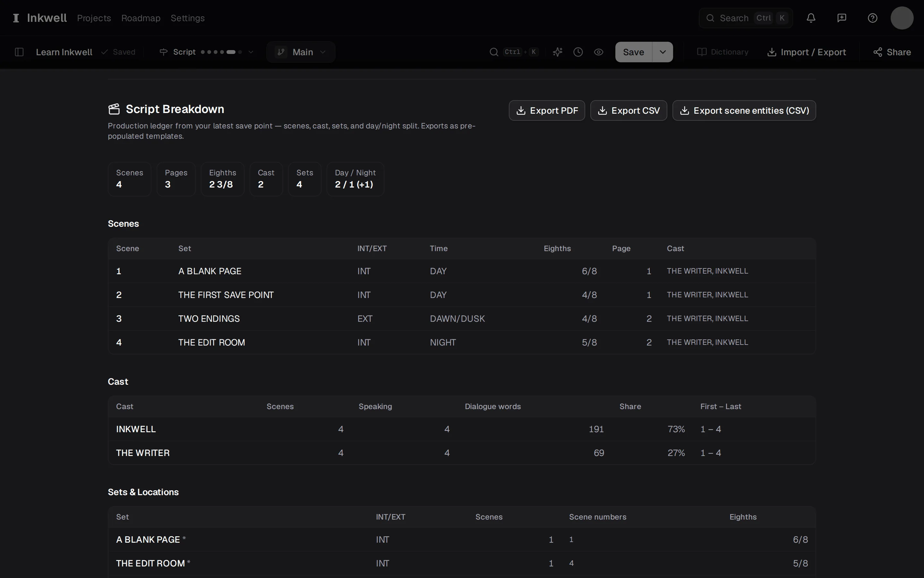Click the Scenes stat card
This screenshot has height=578, width=924.
tap(129, 179)
